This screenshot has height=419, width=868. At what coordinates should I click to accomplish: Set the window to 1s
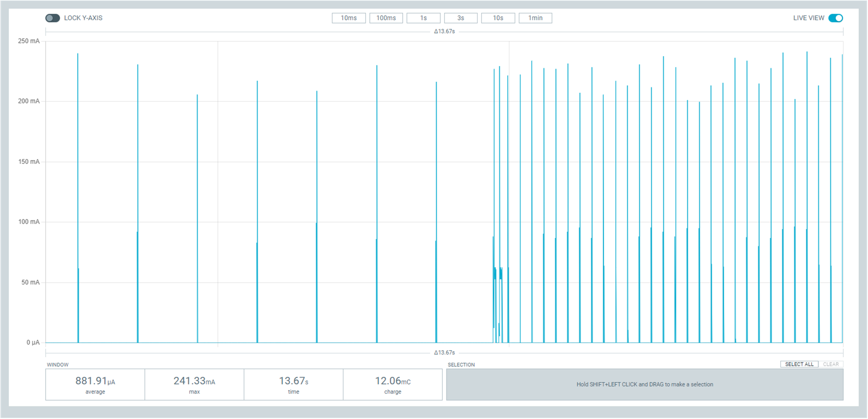pos(423,18)
